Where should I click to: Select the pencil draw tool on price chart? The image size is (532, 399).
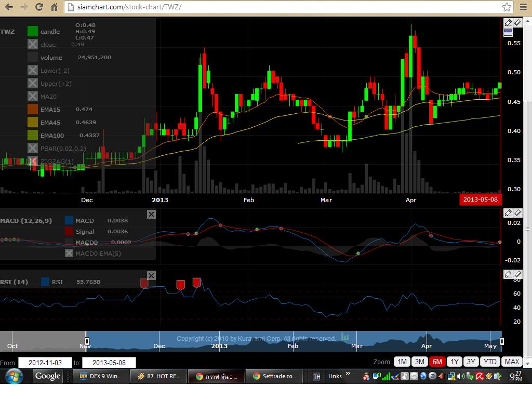tap(508, 23)
